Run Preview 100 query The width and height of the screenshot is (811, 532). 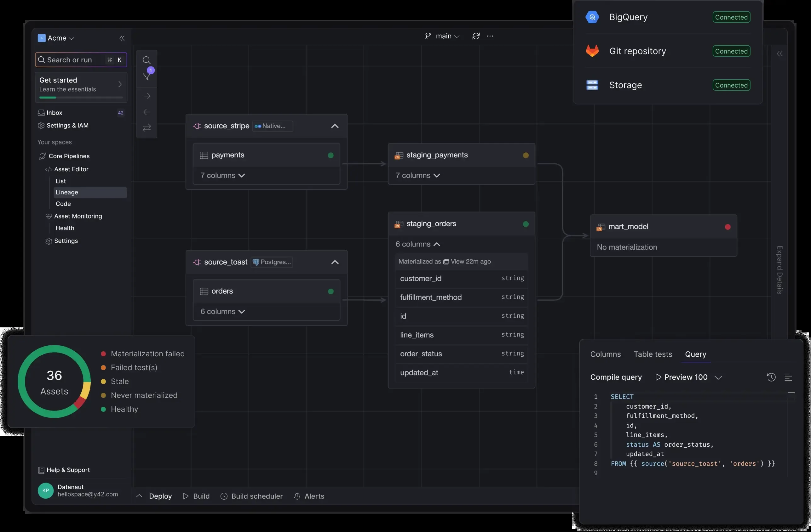pos(681,377)
